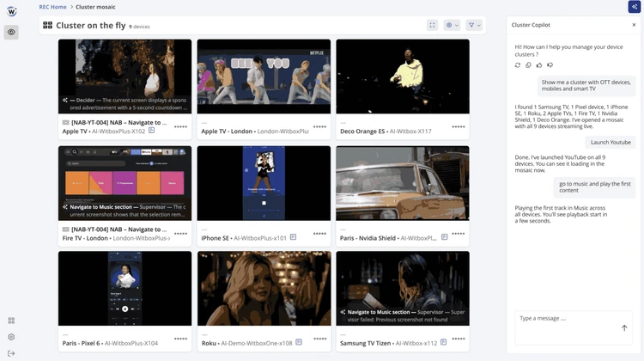The image size is (644, 361).
Task: Click log icon next to iPhone SE
Action: [294, 237]
